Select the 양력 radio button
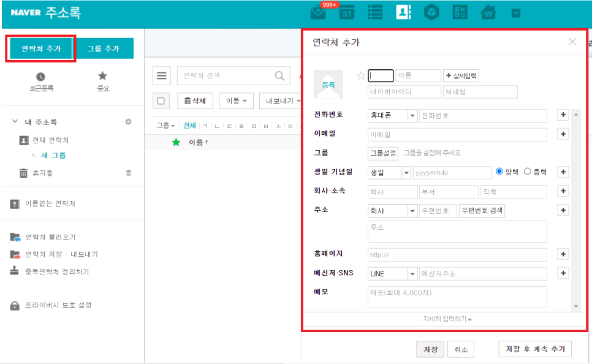The width and height of the screenshot is (592, 364). click(x=499, y=172)
